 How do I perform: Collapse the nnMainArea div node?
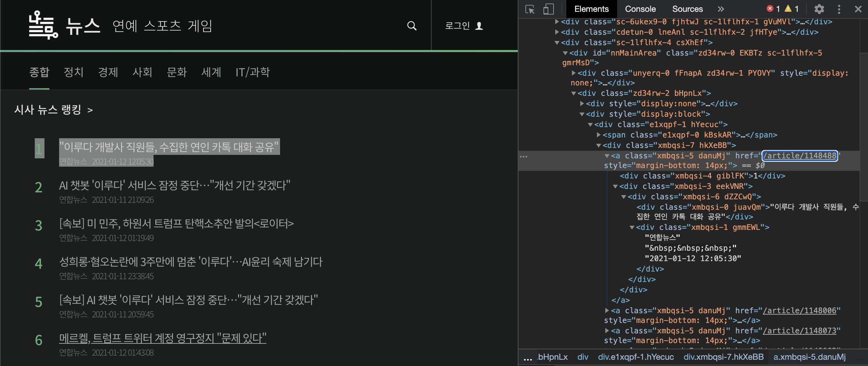(x=565, y=53)
